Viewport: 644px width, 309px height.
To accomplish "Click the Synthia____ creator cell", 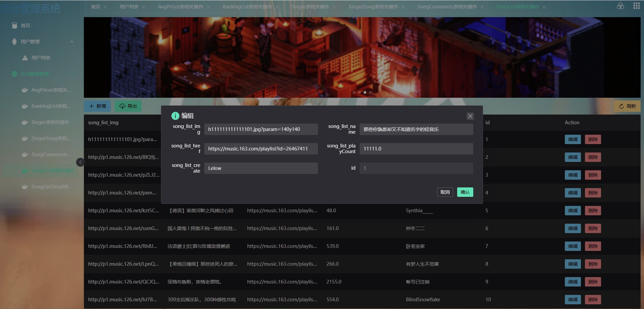I will coord(419,211).
